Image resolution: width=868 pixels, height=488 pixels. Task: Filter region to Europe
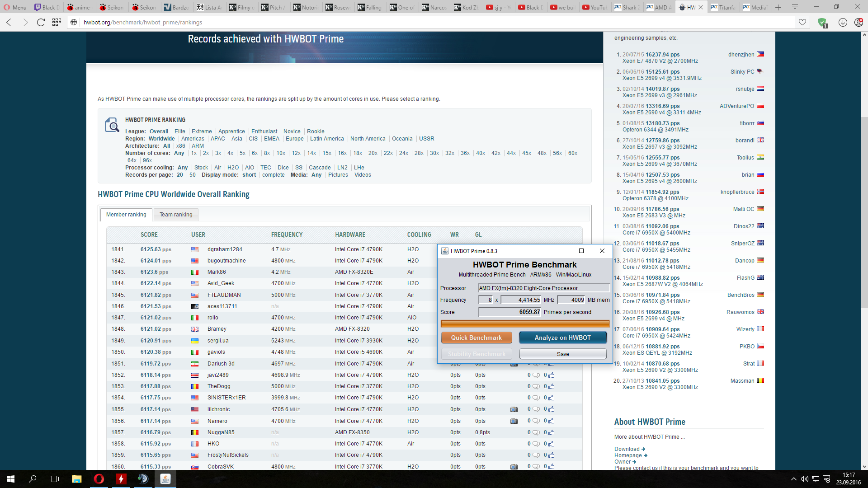click(x=294, y=139)
